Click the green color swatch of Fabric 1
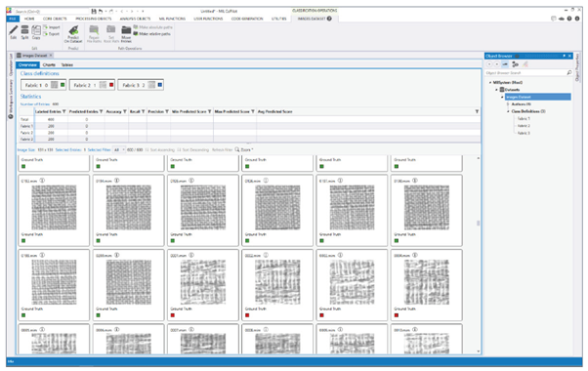The height and width of the screenshot is (371, 588). pos(63,85)
